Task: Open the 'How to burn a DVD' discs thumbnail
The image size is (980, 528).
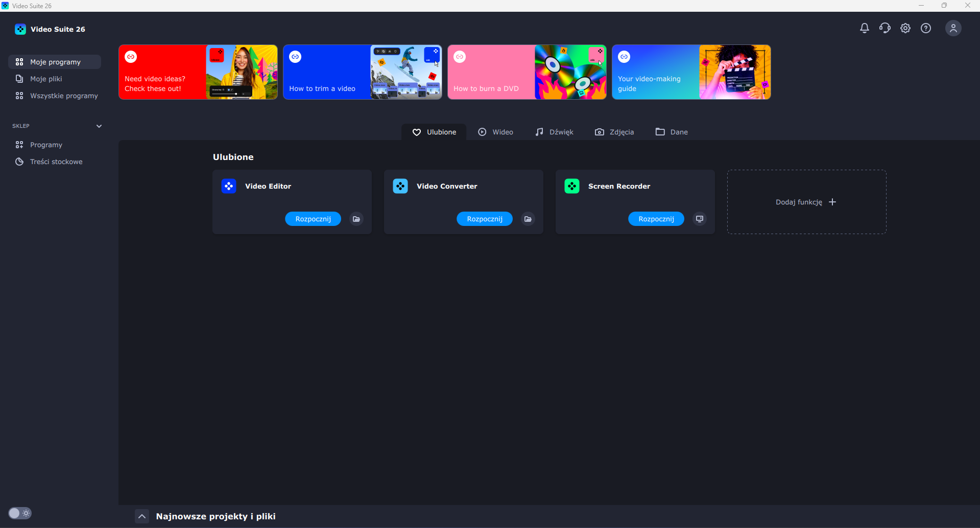Action: click(570, 72)
